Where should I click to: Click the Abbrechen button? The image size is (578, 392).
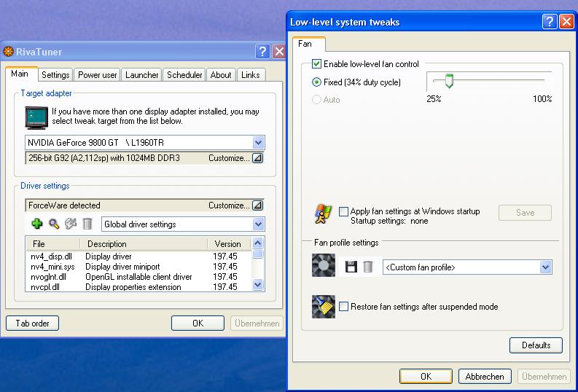coord(485,376)
